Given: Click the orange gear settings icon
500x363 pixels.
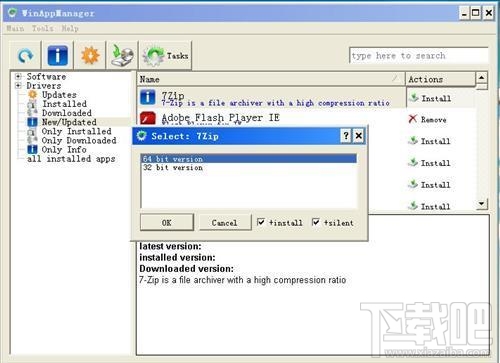Looking at the screenshot, I should pos(90,55).
